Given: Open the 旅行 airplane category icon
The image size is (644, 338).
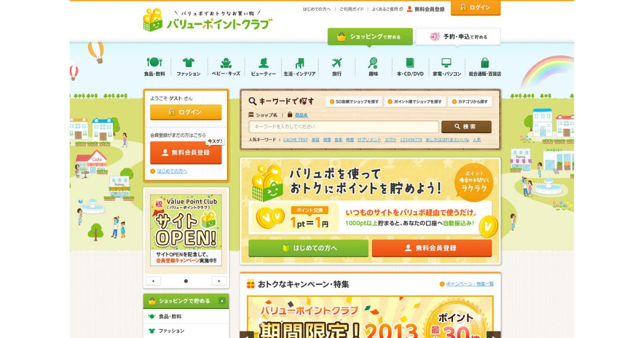Looking at the screenshot, I should click(336, 62).
